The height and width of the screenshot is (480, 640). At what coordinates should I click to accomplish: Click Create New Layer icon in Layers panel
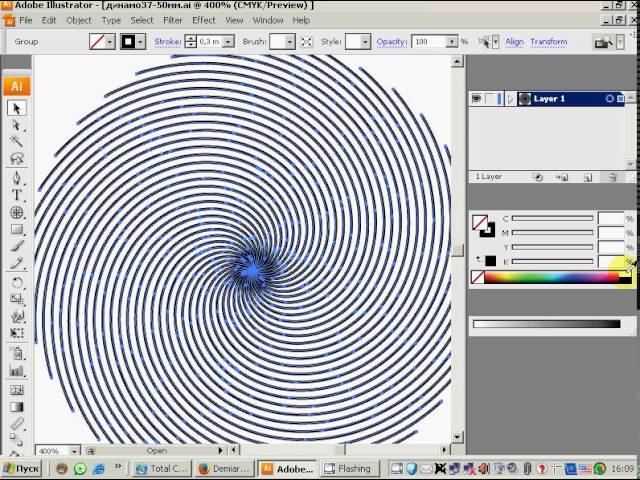pos(588,177)
